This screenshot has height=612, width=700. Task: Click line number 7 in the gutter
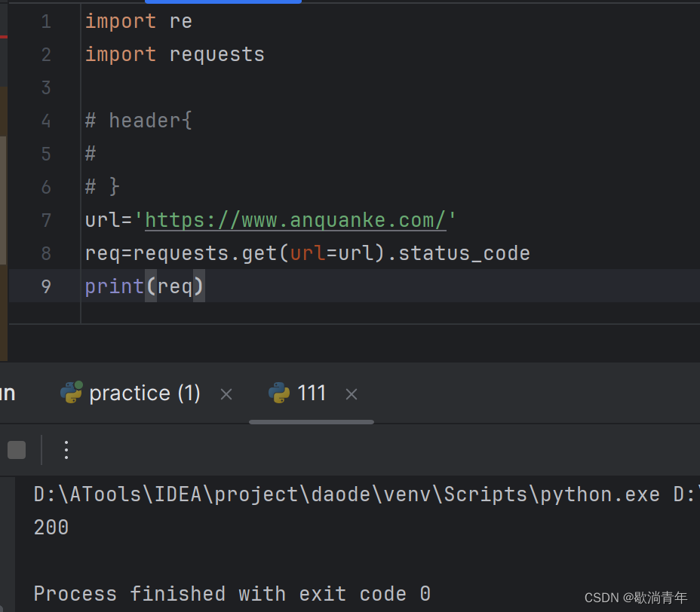tap(46, 220)
